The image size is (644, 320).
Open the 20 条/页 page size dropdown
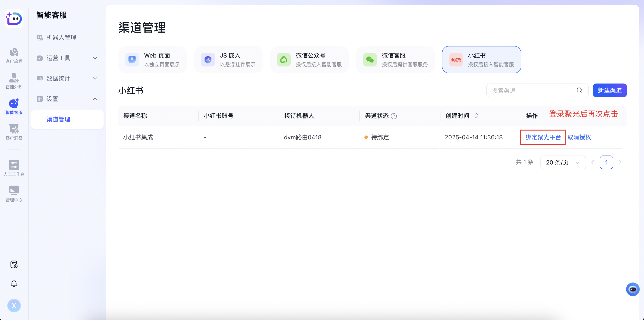(563, 162)
